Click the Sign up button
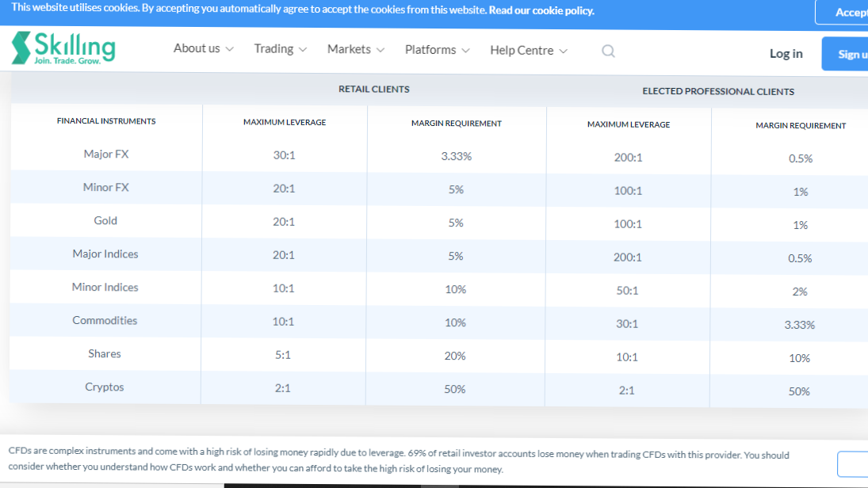 845,54
